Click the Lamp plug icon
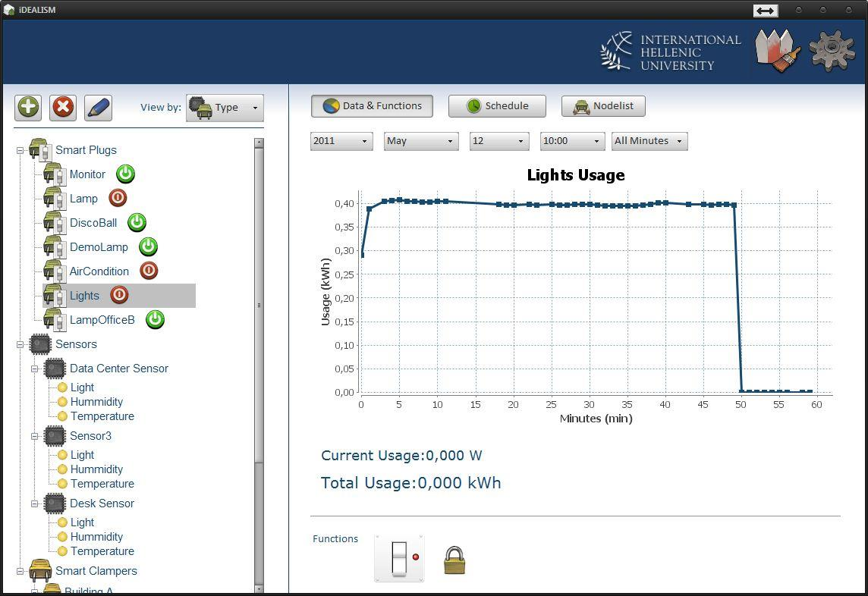 tap(55, 199)
